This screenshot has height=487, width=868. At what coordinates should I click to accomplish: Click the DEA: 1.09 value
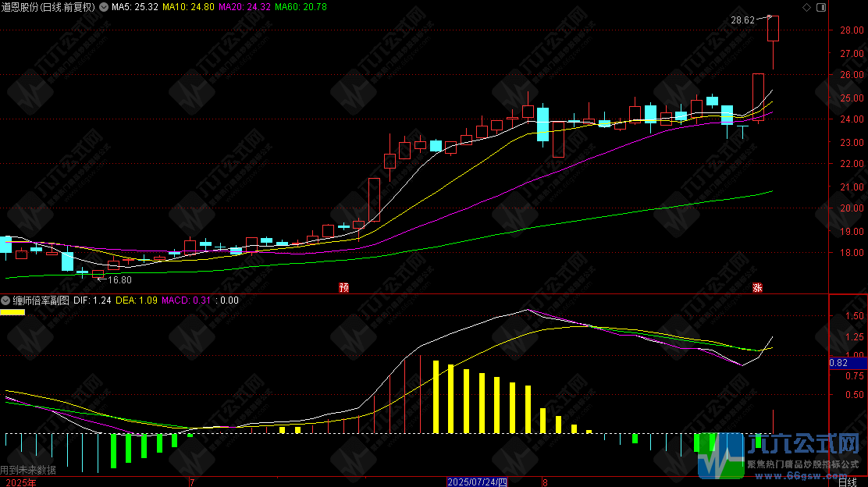[136, 300]
